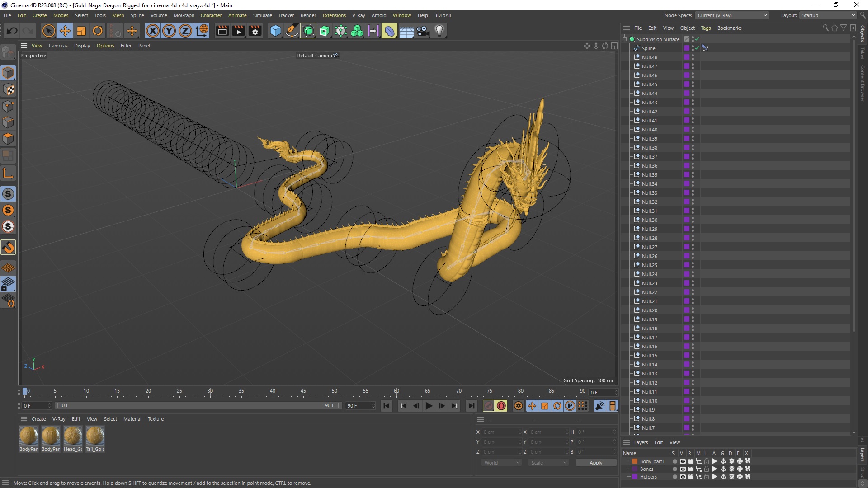Click Null.48 purple layer color swatch

[x=686, y=57]
